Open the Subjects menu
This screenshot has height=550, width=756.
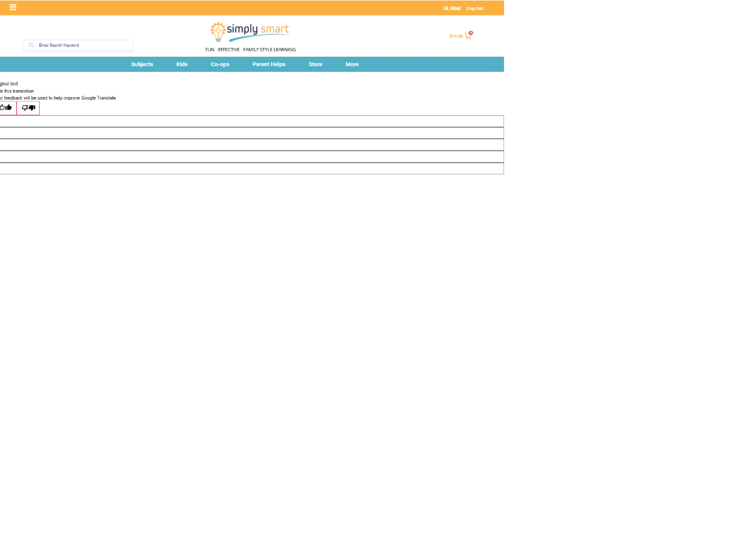point(142,64)
